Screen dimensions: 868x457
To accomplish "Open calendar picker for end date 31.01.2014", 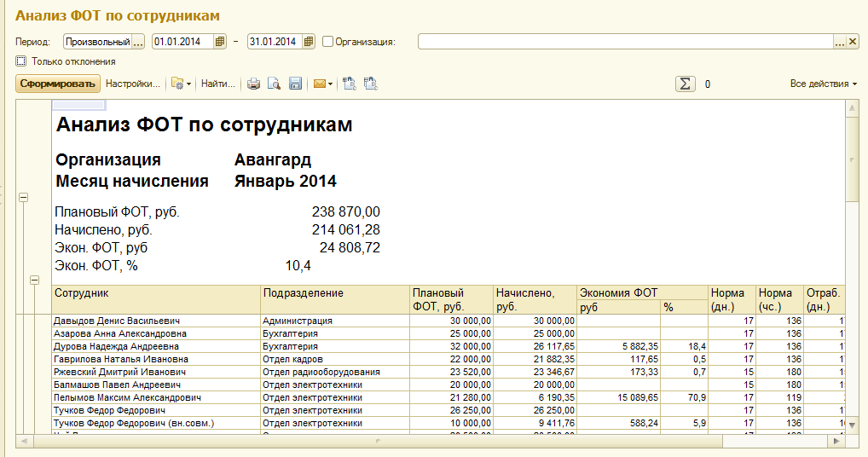I will coord(308,41).
